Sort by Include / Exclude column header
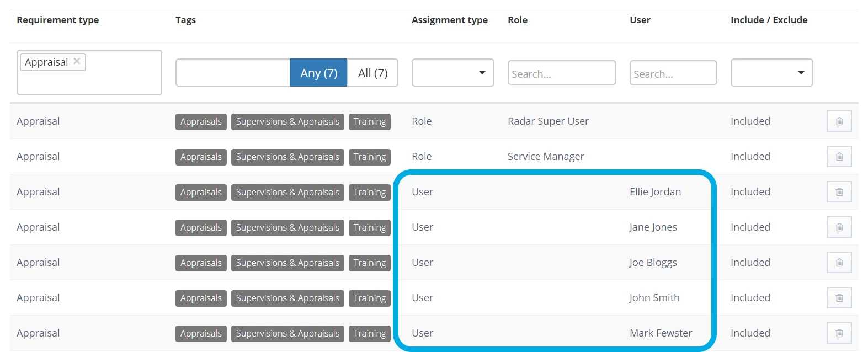The height and width of the screenshot is (352, 868). (769, 20)
